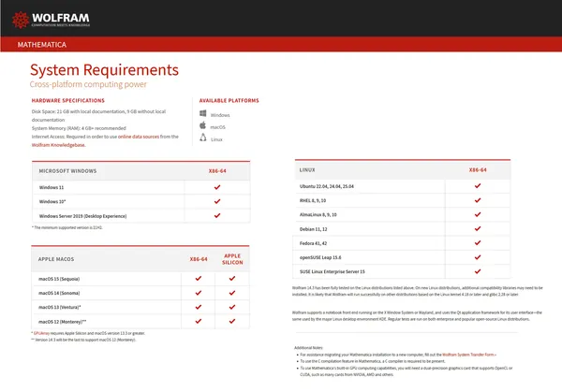
Task: Click the Apple macOS table header
Action: (56, 259)
